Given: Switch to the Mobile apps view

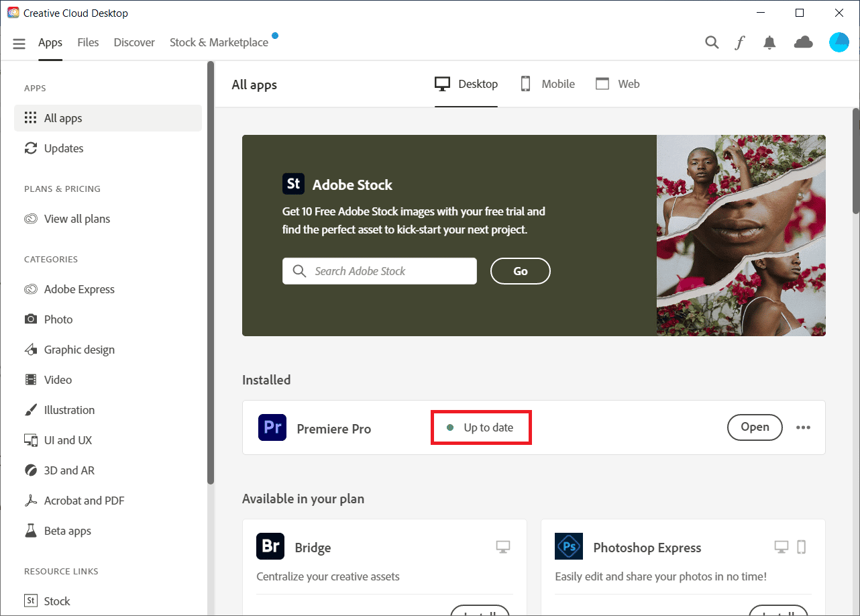Looking at the screenshot, I should tap(547, 83).
